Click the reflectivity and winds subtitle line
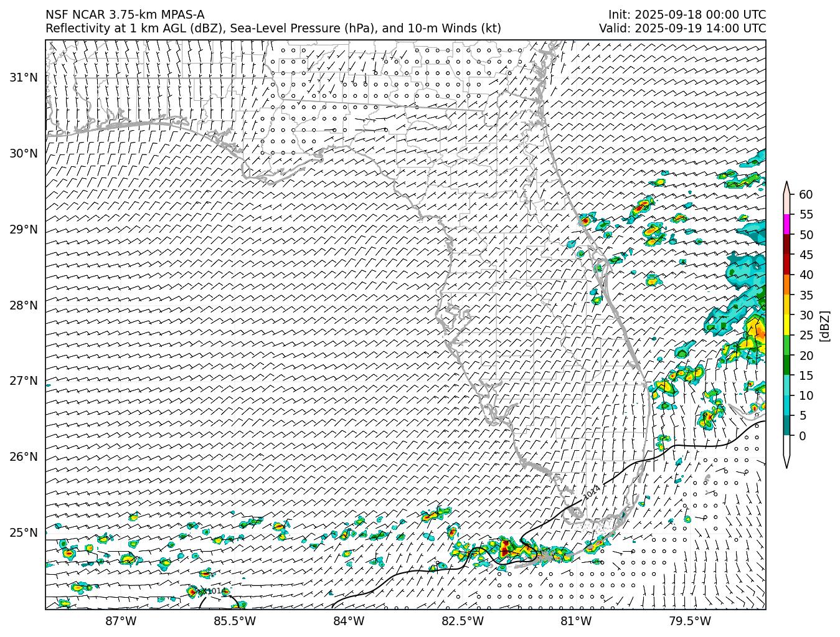This screenshot has width=840, height=637. (273, 28)
